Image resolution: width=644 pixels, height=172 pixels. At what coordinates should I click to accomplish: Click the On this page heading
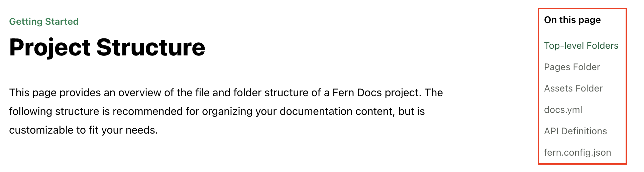(572, 20)
